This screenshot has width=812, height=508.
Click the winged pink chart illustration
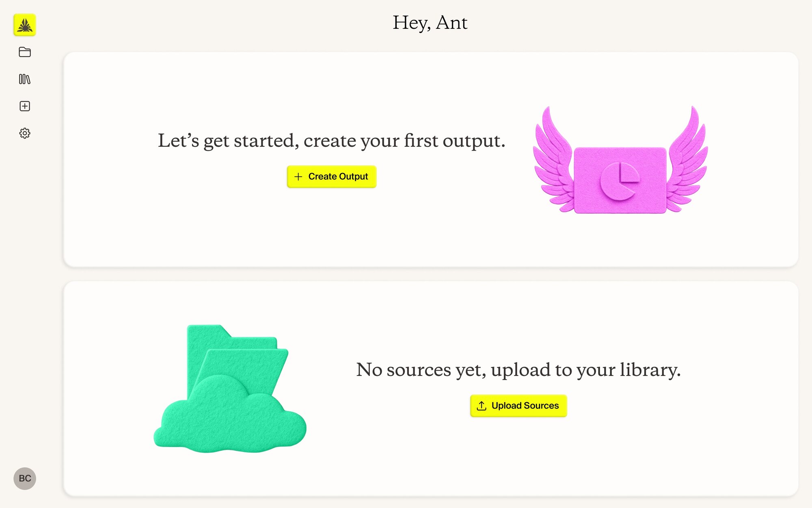pyautogui.click(x=620, y=160)
